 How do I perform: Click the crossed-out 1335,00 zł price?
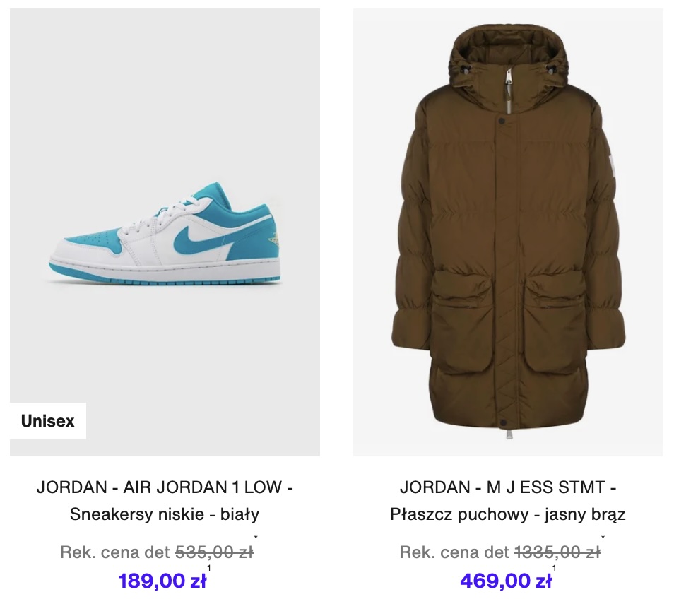point(557,552)
